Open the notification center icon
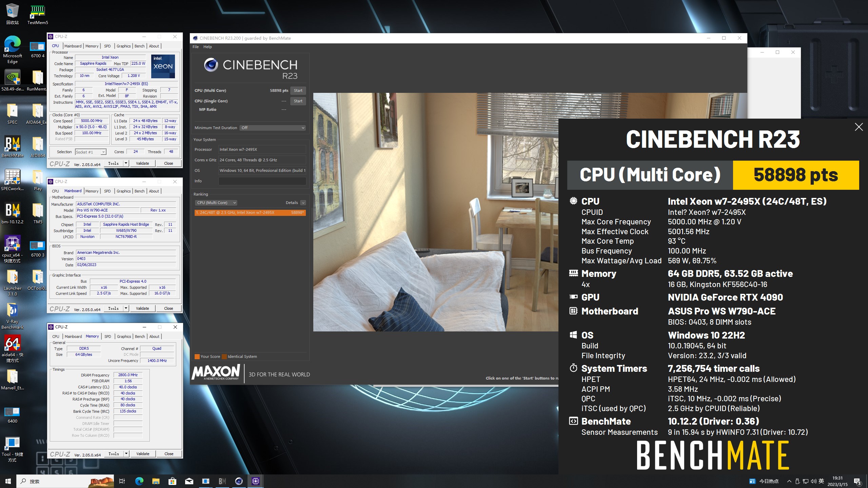 pos(857,481)
